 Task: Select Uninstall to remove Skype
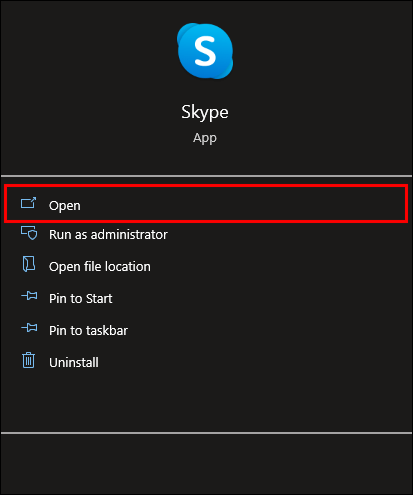pyautogui.click(x=74, y=362)
